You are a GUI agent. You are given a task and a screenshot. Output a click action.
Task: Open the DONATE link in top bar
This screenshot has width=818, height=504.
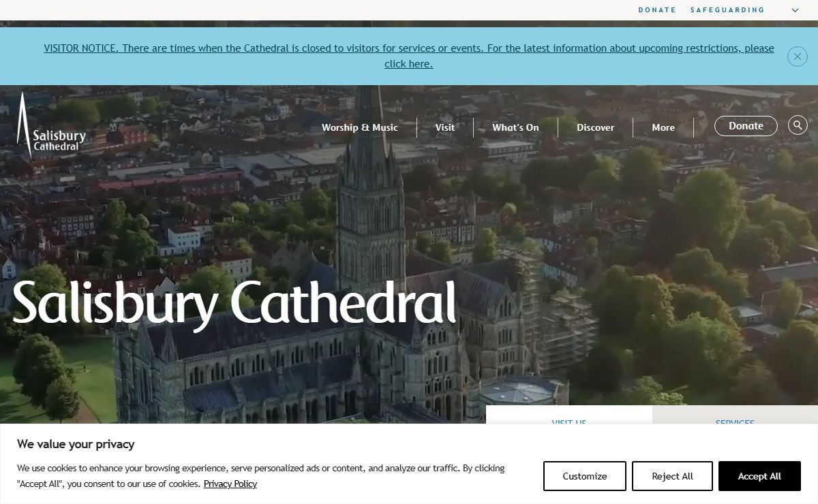656,10
